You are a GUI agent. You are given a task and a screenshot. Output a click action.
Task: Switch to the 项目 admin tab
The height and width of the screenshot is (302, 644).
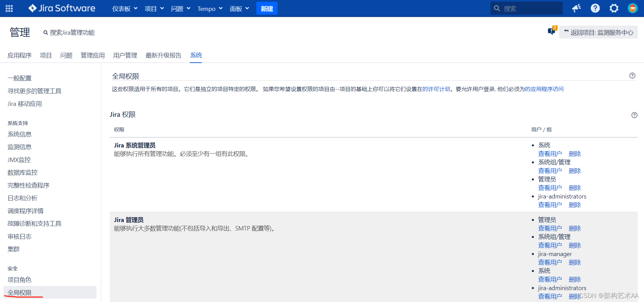[x=46, y=55]
